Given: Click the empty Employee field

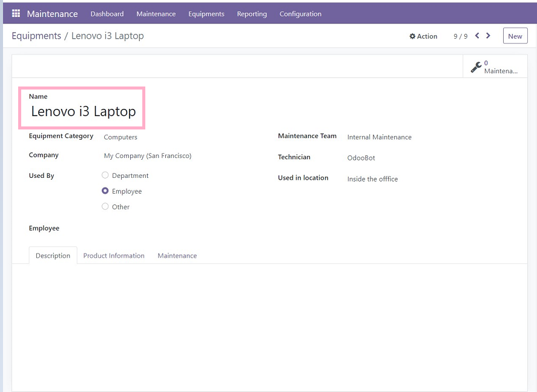Looking at the screenshot, I should pyautogui.click(x=178, y=228).
